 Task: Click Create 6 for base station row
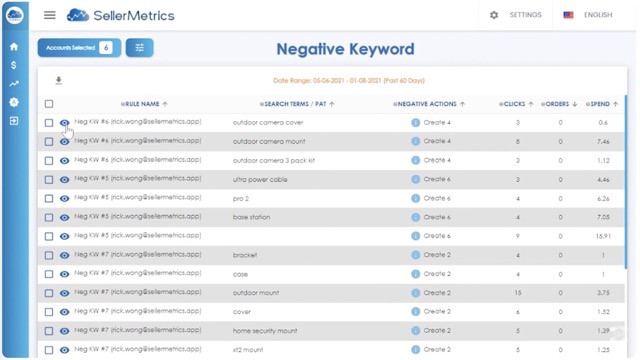[437, 217]
